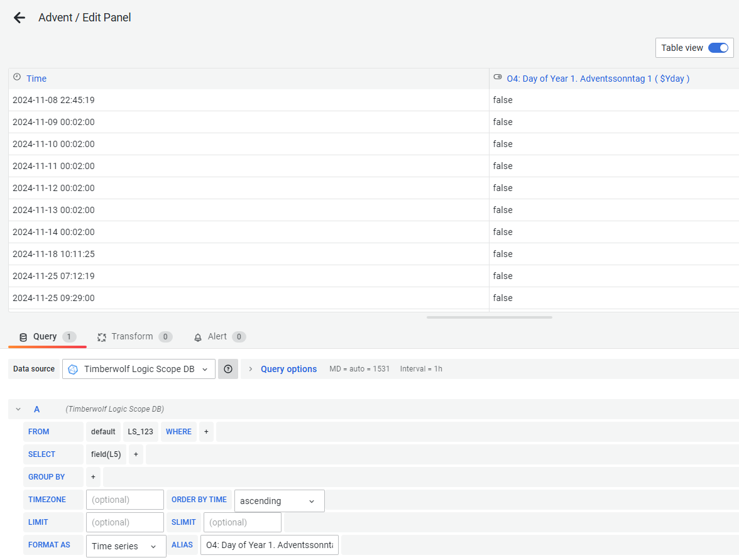Focus the LIMIT optional input
Viewport: 739px width, 560px height.
pyautogui.click(x=125, y=522)
